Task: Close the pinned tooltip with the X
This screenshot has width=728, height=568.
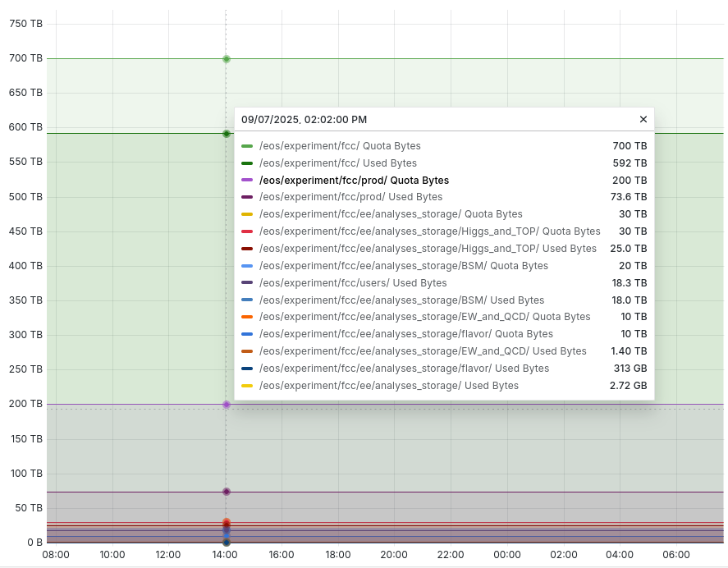Action: pyautogui.click(x=643, y=119)
